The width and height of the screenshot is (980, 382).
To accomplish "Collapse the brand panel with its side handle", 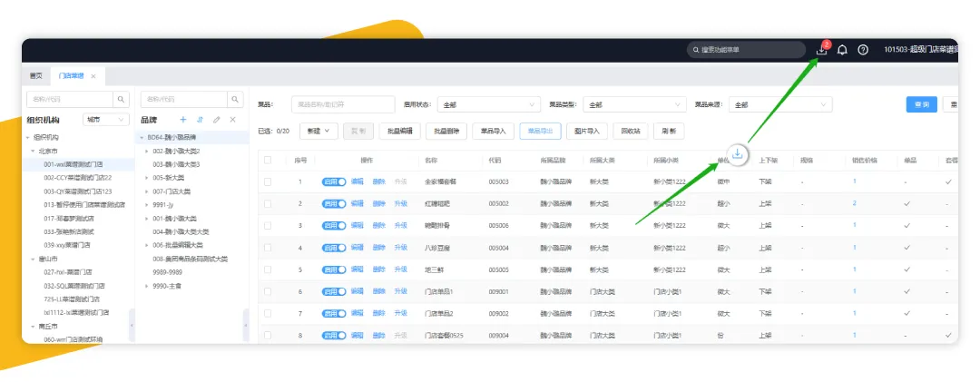I will [246, 326].
